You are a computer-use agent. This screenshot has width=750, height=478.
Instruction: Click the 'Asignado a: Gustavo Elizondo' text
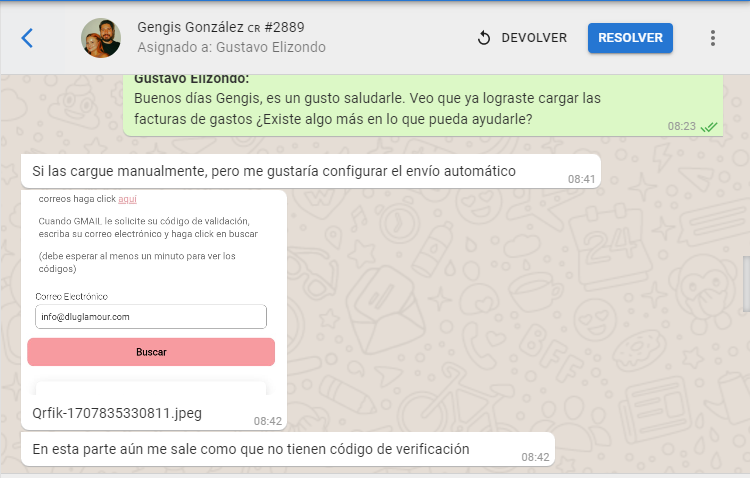[x=231, y=47]
